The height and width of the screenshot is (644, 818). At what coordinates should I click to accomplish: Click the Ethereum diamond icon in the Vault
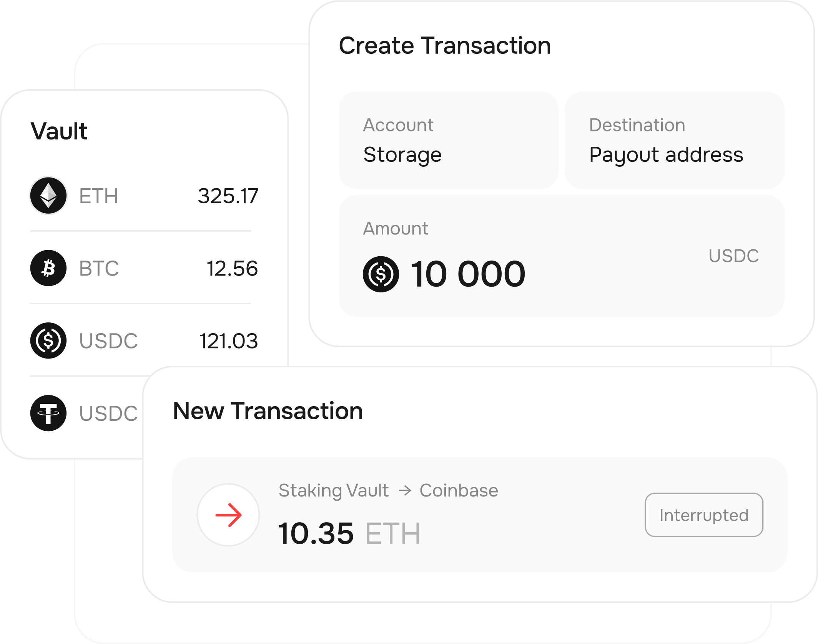(48, 196)
